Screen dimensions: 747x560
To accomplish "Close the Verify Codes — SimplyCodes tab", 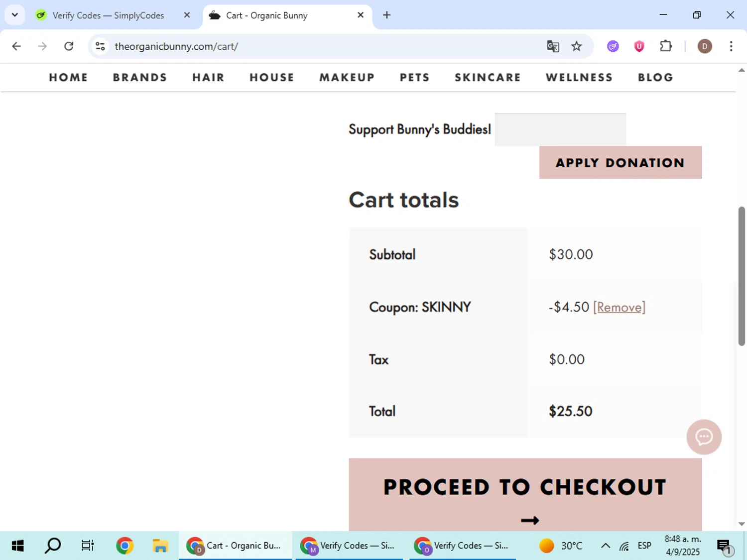I will pyautogui.click(x=187, y=15).
